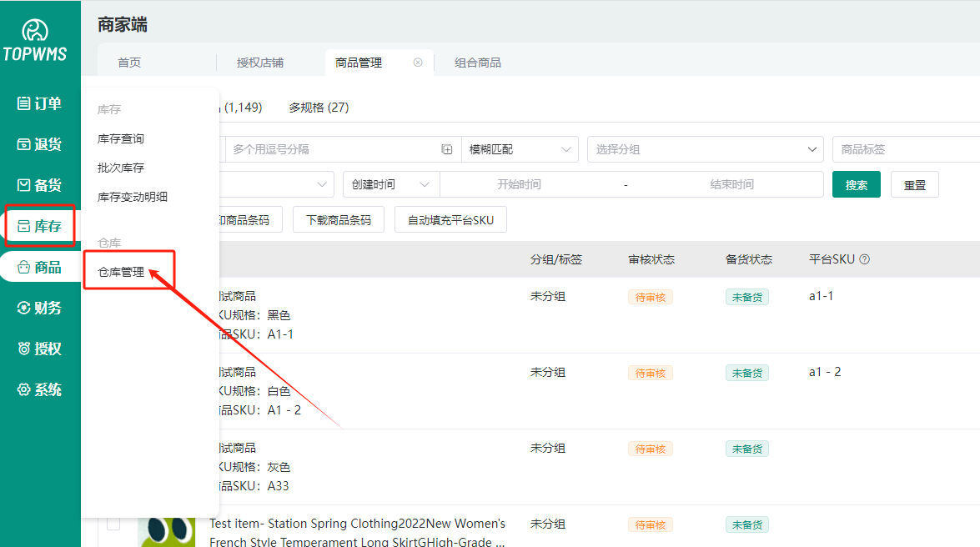Select 库存变动明细 in the flyout menu
980x547 pixels.
[x=133, y=197]
